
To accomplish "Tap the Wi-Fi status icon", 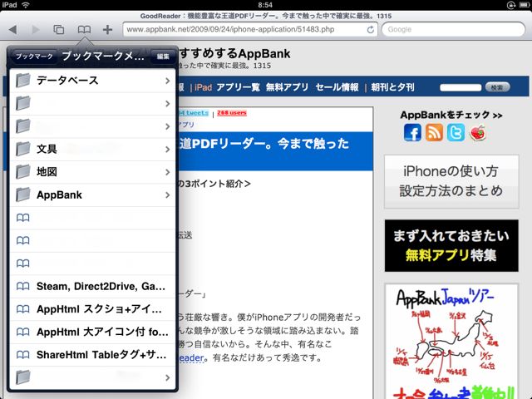I will (25, 5).
